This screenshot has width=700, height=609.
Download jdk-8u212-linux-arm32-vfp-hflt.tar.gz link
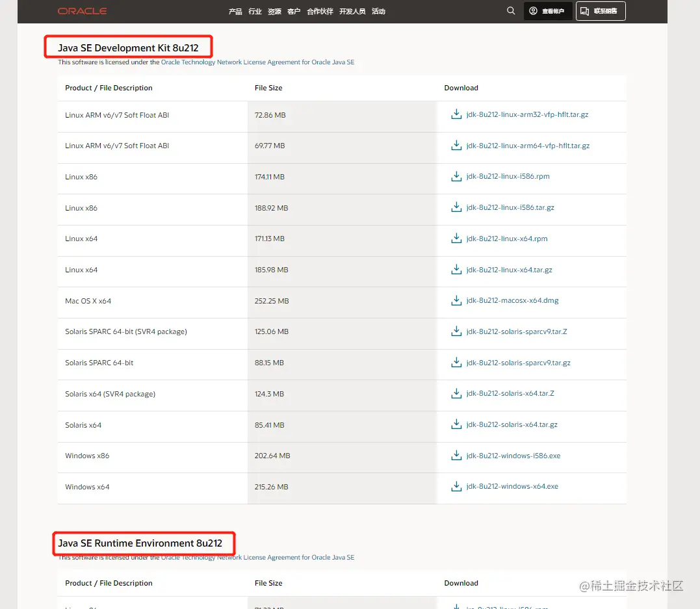(x=527, y=114)
